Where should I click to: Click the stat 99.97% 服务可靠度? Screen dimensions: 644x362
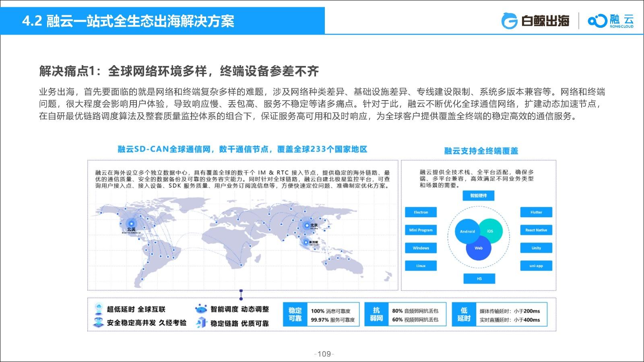(x=333, y=320)
